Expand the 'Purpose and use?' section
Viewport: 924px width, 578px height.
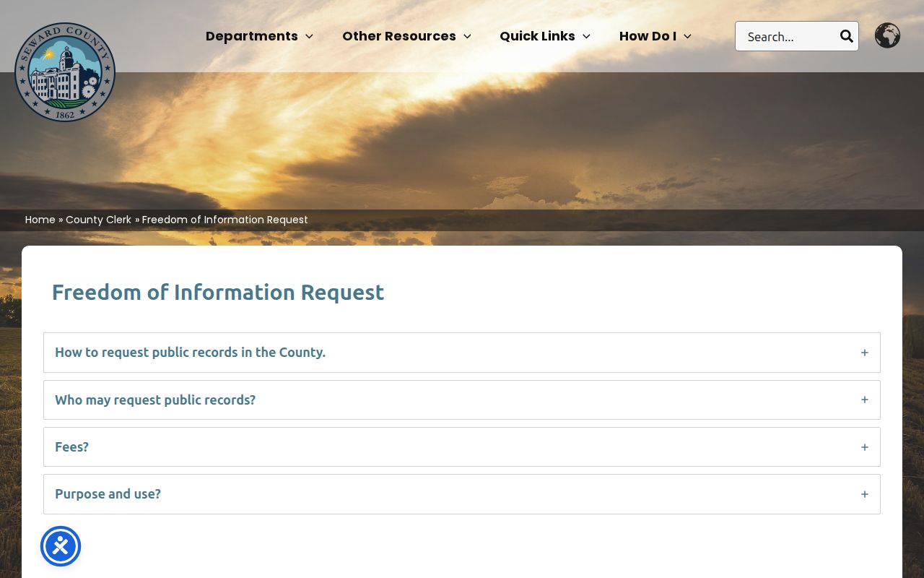(x=462, y=494)
